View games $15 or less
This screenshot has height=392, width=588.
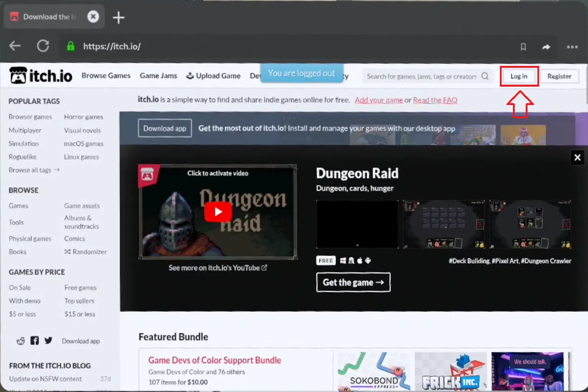(x=80, y=314)
